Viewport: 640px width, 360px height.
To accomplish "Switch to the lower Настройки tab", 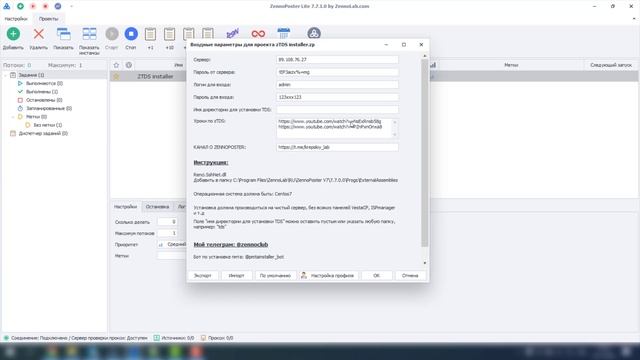I will pyautogui.click(x=125, y=207).
